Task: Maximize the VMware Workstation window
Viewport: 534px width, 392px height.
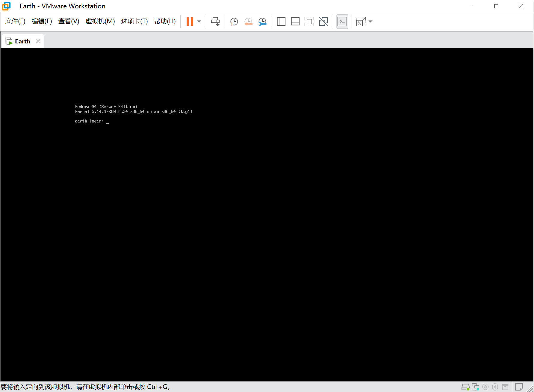Action: pos(496,6)
